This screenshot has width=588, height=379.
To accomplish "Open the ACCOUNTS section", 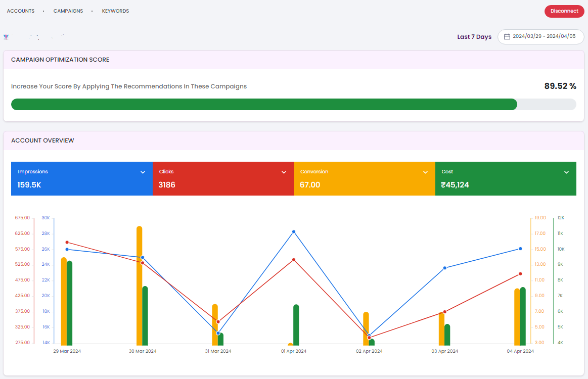I will (x=20, y=11).
